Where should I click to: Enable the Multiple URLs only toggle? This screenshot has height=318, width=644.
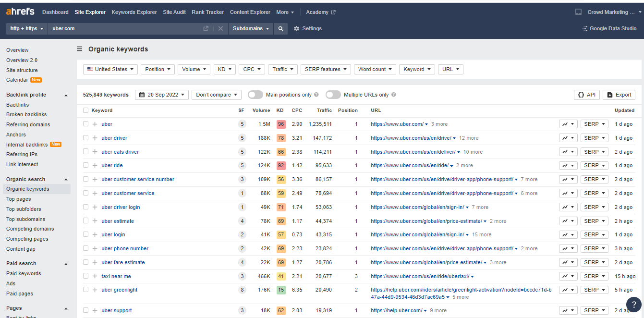(x=333, y=95)
